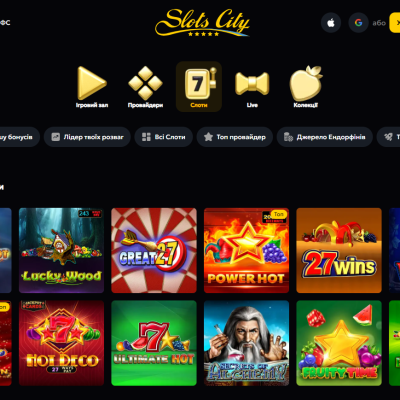Open the Secrets of Alchemy slot
Screen dimensions: 400x400
tap(246, 343)
